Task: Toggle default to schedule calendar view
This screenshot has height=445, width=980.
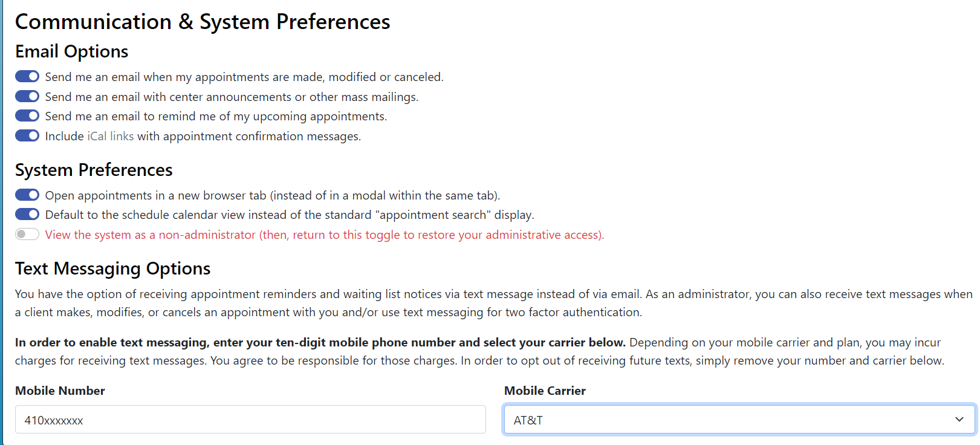Action: click(x=27, y=215)
